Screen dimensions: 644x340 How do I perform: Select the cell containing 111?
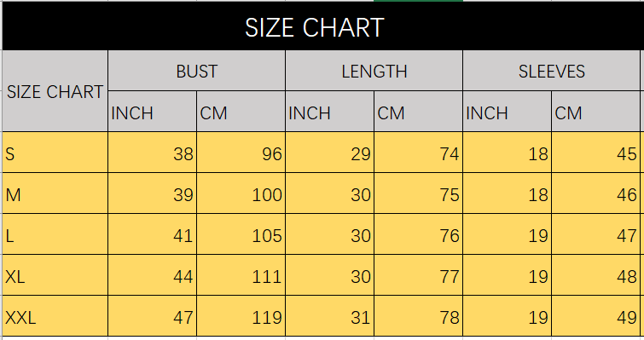(241, 275)
